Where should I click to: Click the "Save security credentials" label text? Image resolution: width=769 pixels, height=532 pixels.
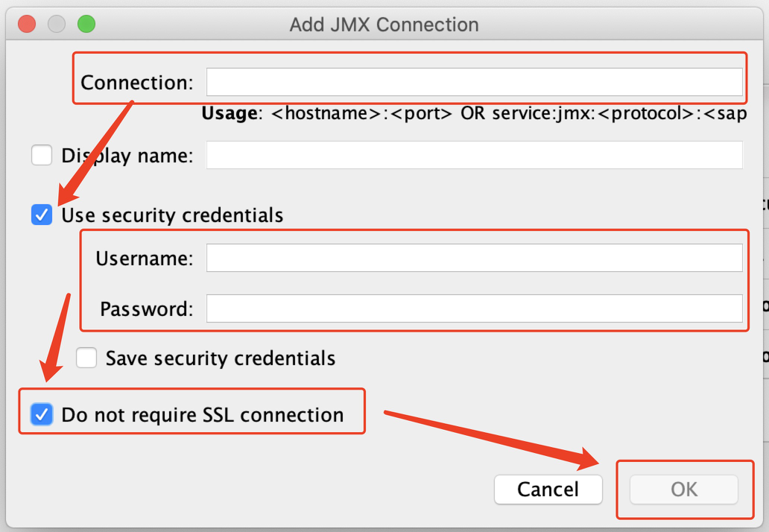click(x=221, y=358)
